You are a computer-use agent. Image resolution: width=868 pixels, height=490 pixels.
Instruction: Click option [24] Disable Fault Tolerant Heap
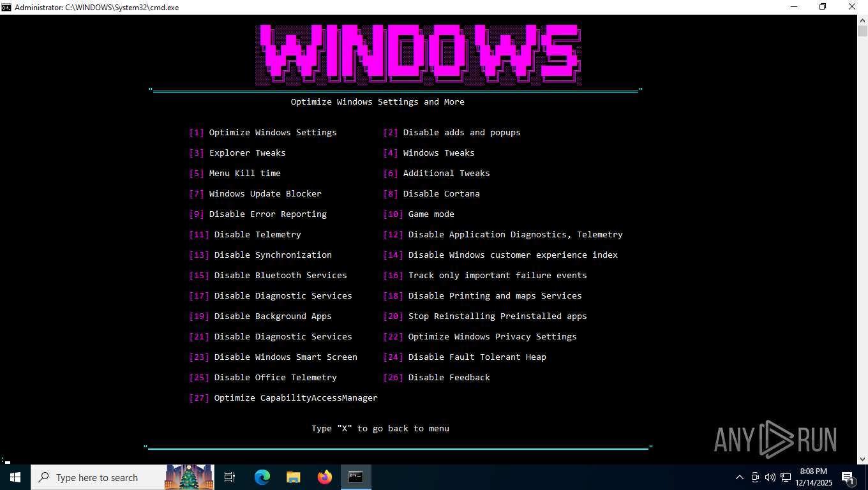pos(465,357)
